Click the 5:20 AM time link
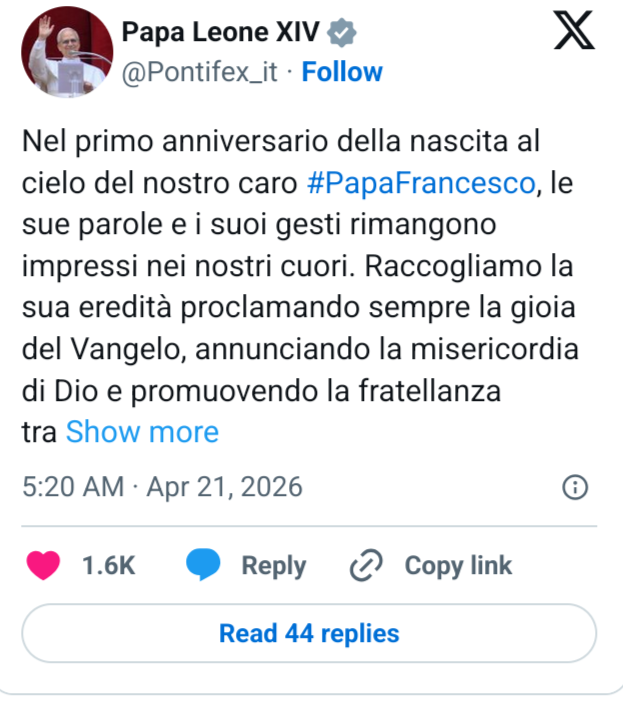 point(73,487)
